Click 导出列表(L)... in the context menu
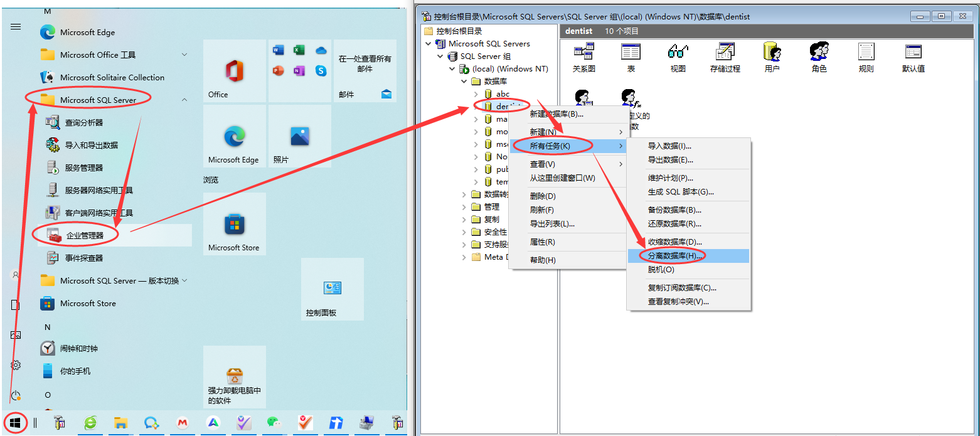The image size is (980, 436). pos(568,224)
